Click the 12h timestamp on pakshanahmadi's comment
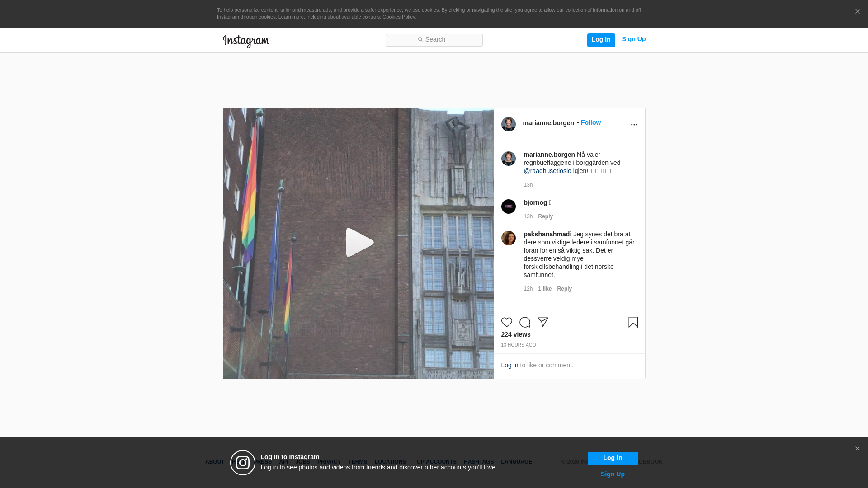This screenshot has height=488, width=868. point(528,289)
